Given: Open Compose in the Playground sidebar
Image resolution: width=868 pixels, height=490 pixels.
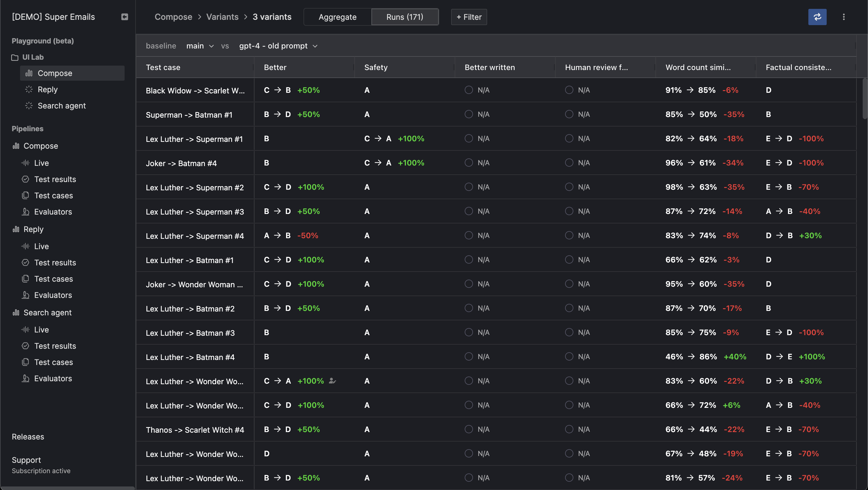Looking at the screenshot, I should [72, 73].
